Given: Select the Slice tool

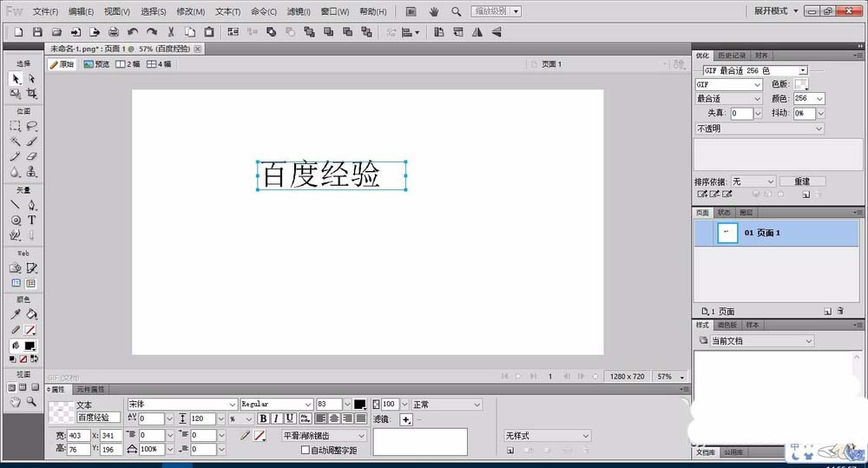Looking at the screenshot, I should [x=31, y=268].
